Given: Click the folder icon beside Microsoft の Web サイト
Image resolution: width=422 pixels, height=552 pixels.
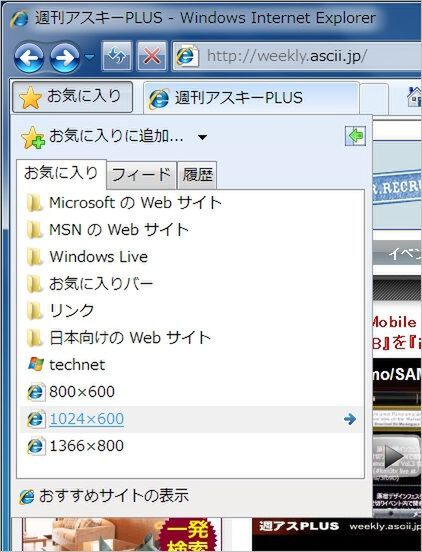Looking at the screenshot, I should click(x=35, y=203).
